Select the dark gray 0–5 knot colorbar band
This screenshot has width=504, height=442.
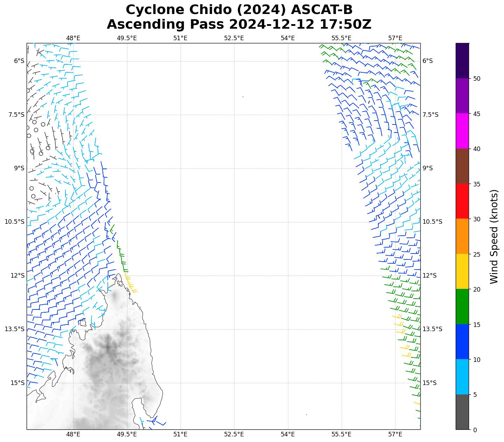[462, 412]
